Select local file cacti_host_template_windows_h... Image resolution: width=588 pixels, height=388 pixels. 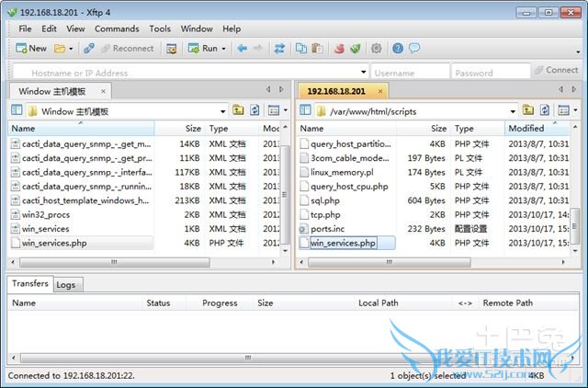80,200
